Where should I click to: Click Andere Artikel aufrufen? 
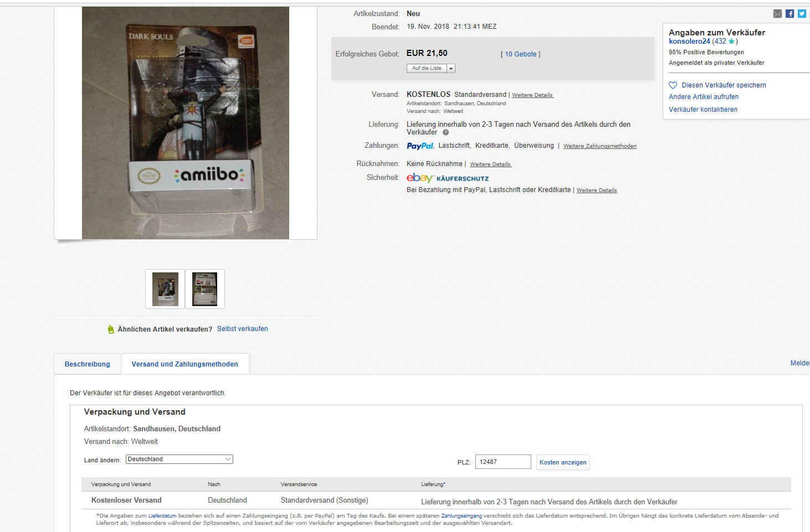click(704, 97)
